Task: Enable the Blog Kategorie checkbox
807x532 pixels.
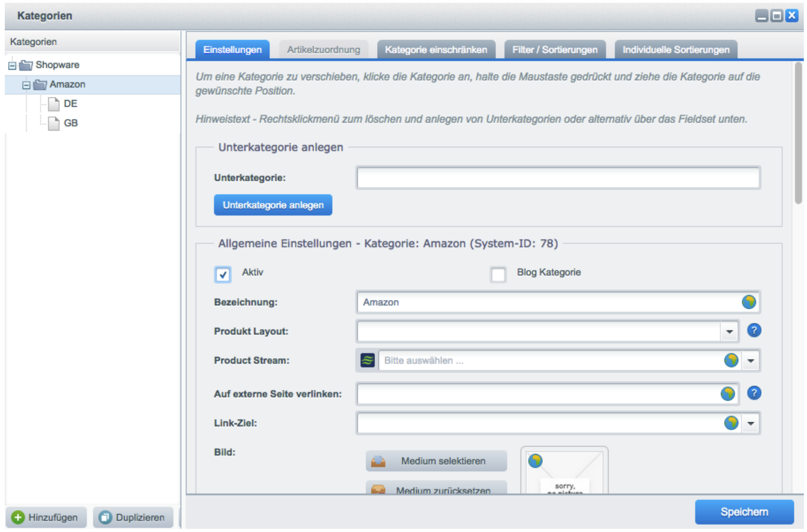Action: (498, 274)
